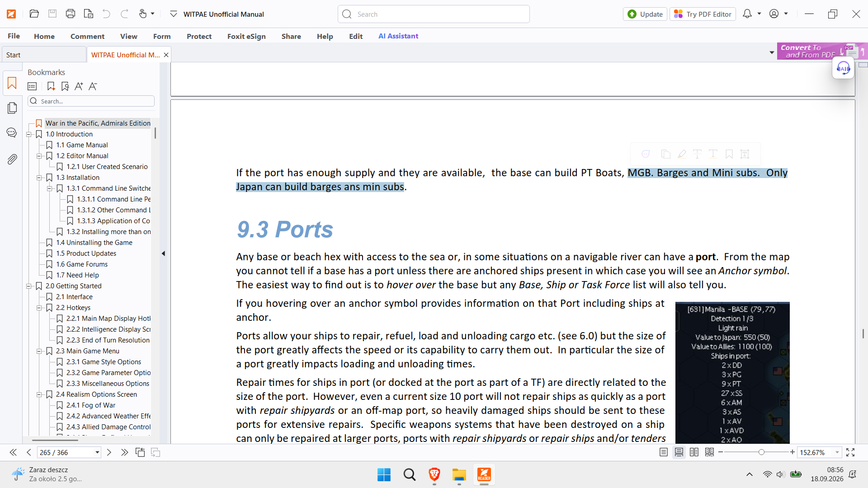Image resolution: width=868 pixels, height=488 pixels.
Task: Switch to the Home tab
Action: point(44,36)
